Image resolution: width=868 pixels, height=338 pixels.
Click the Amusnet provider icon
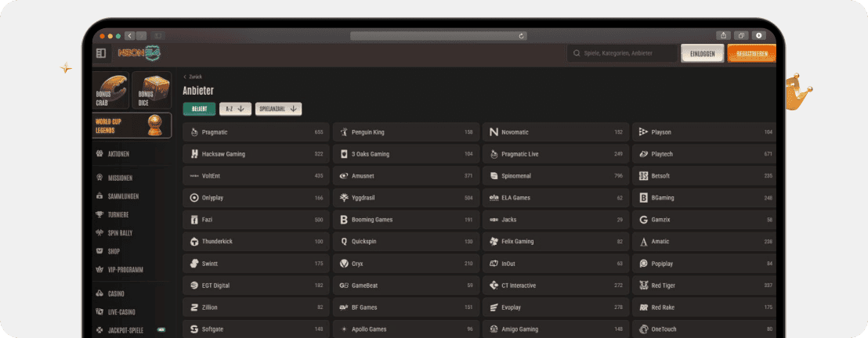click(x=344, y=176)
